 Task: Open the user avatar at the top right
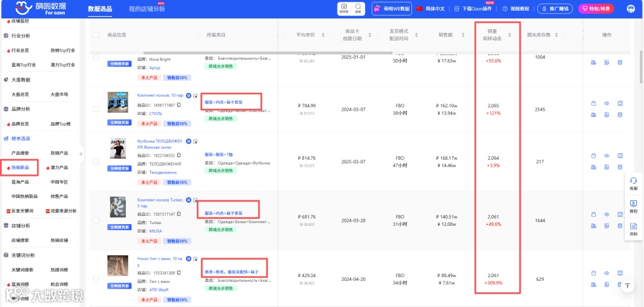(631, 8)
